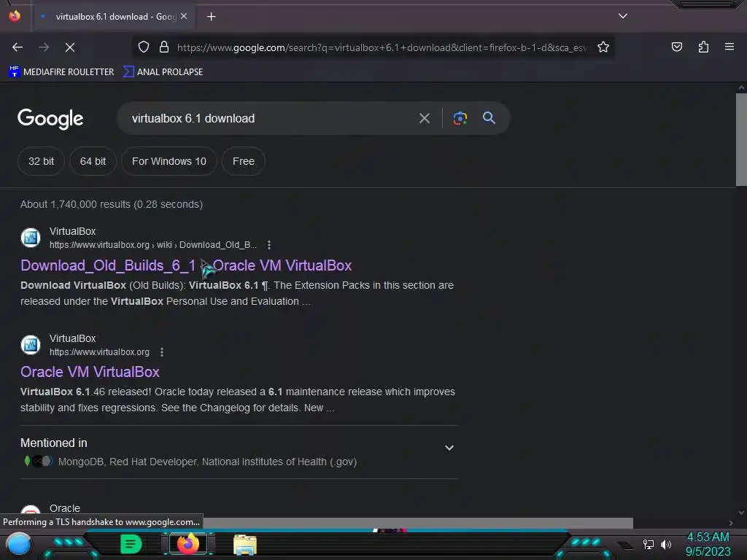Screen dimensions: 747x560
Task: Open the Pocket save icon
Action: tap(676, 47)
